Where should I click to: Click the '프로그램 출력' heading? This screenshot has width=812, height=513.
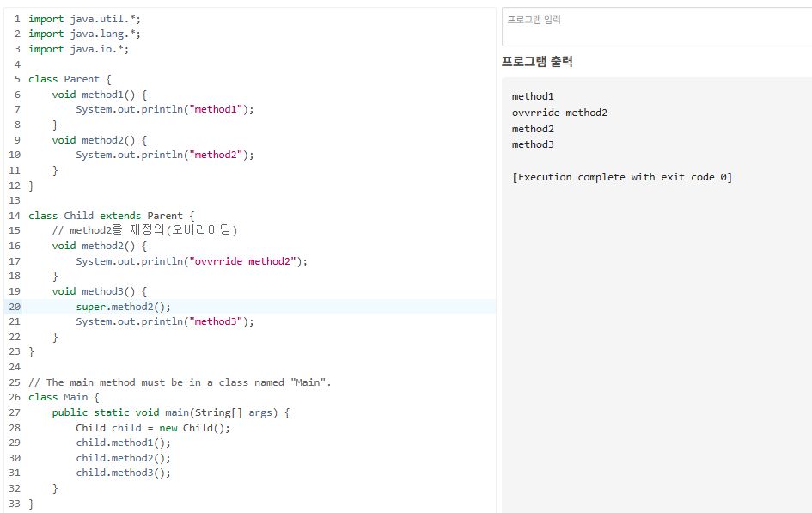[x=537, y=62]
